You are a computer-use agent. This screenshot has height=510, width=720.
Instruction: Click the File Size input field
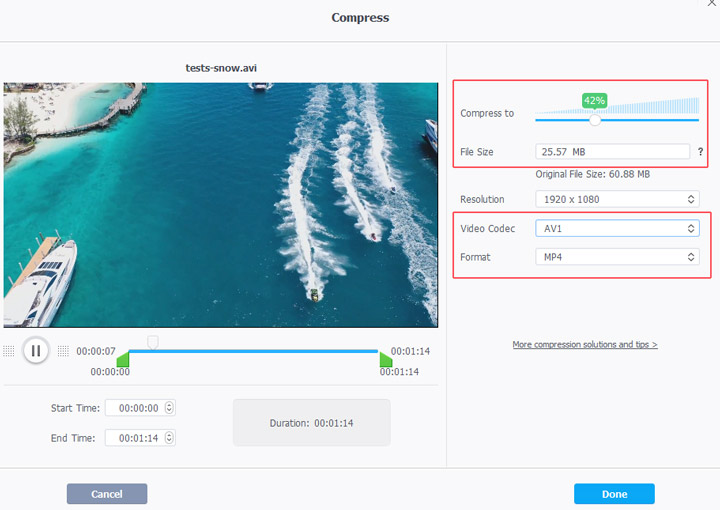[x=612, y=151]
